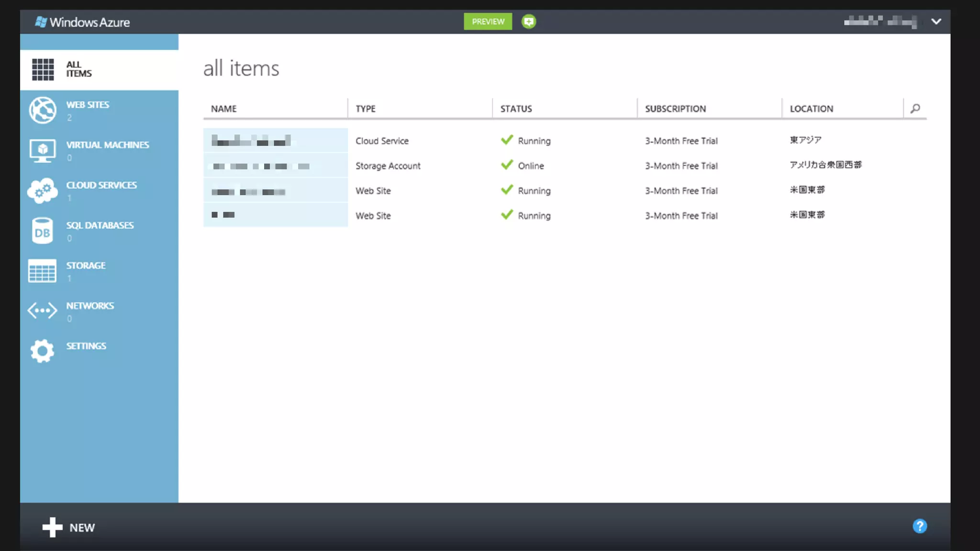The width and height of the screenshot is (980, 551).
Task: Select the Cloud Service row
Action: click(x=382, y=141)
